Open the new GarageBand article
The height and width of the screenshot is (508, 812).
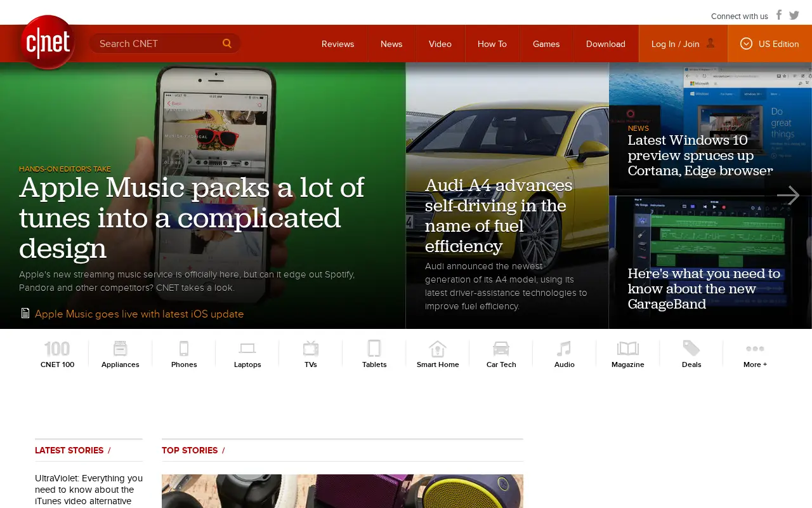(x=704, y=289)
